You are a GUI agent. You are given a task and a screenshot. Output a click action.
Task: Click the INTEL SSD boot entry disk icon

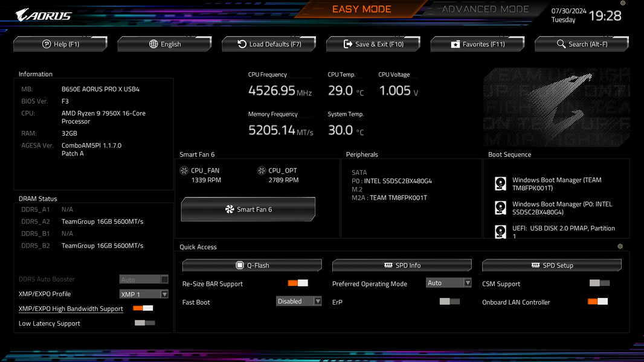(x=500, y=208)
